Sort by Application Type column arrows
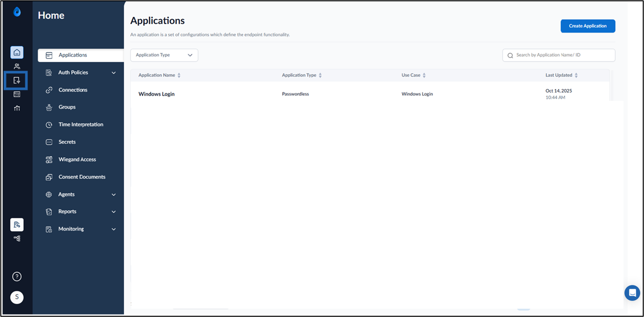 point(320,75)
